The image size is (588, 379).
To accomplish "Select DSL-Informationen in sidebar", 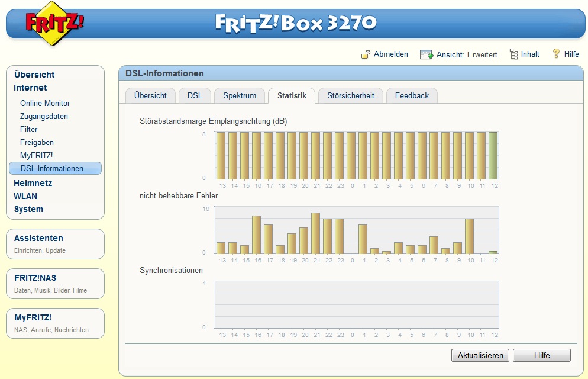I will coord(55,169).
